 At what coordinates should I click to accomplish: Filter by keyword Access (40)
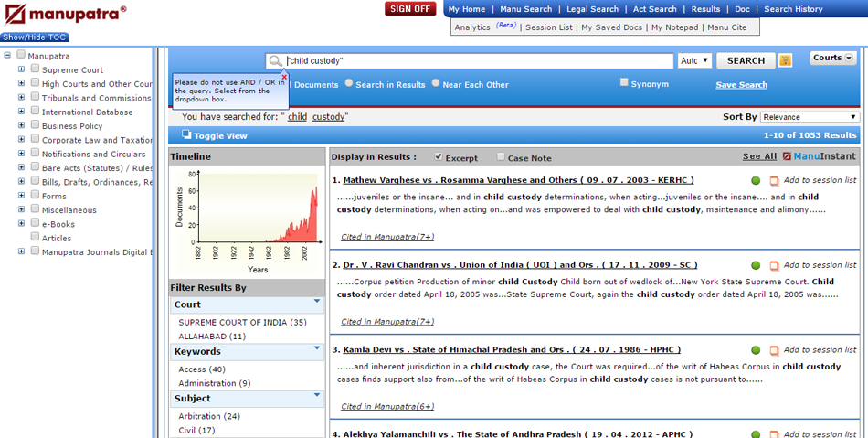202,369
